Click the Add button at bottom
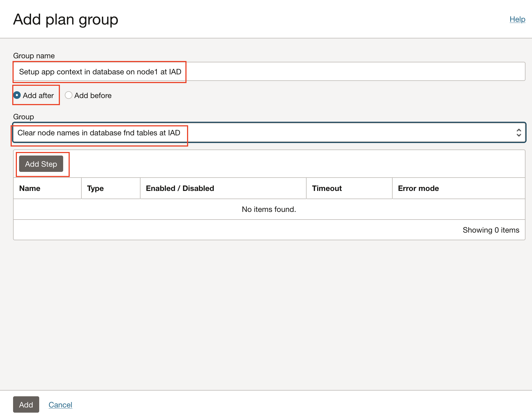The height and width of the screenshot is (414, 532). [x=26, y=404]
